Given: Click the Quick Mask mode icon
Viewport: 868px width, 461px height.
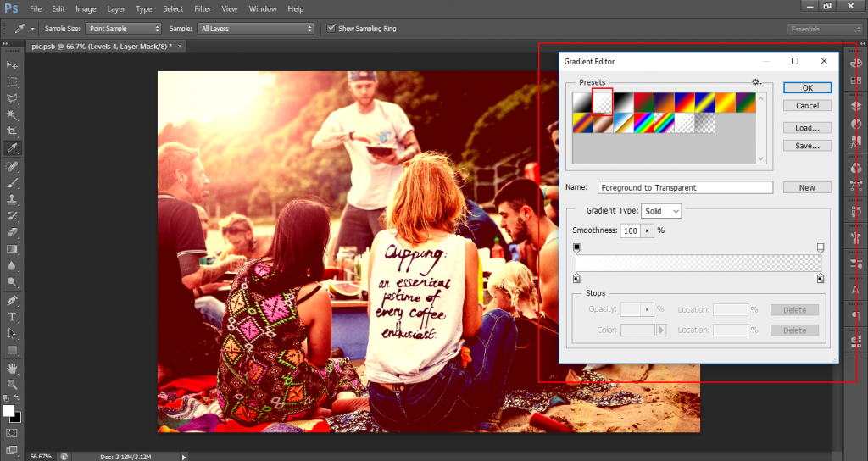Looking at the screenshot, I should 12,433.
